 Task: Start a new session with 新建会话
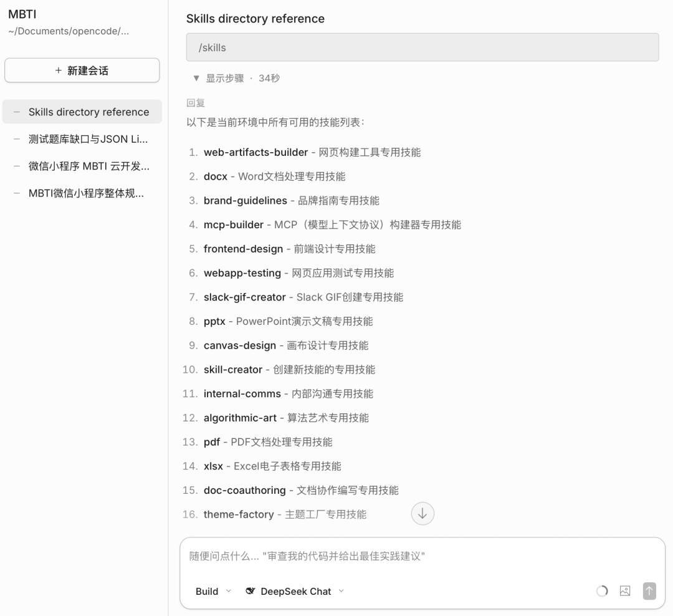(82, 70)
